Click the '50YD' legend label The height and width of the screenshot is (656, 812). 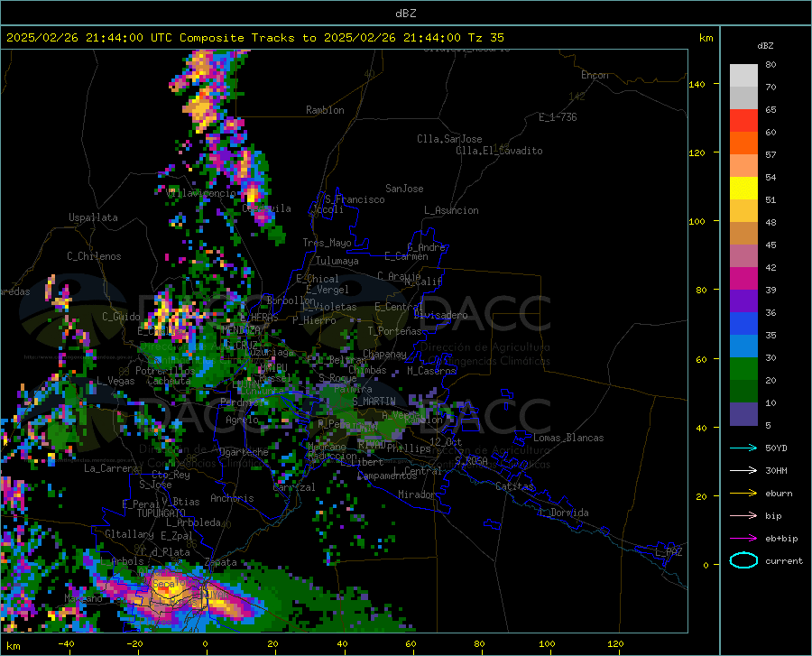pyautogui.click(x=776, y=448)
